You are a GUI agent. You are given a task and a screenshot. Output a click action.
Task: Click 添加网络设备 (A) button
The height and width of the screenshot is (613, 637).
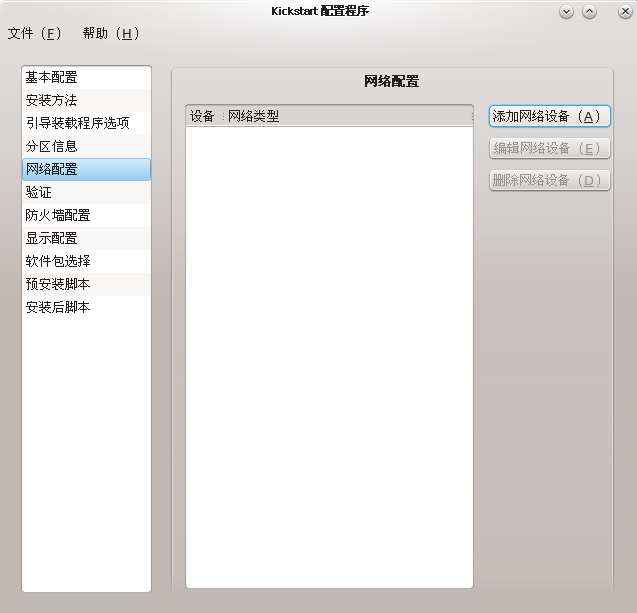(x=550, y=117)
